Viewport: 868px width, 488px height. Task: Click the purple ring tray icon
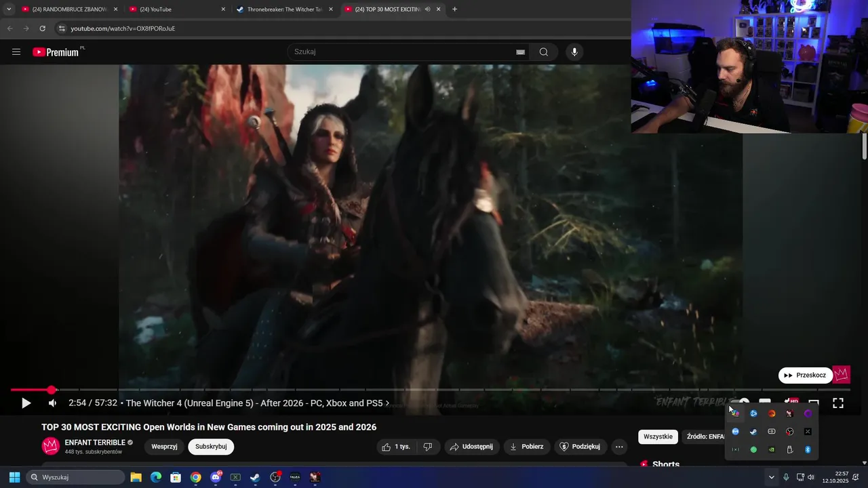point(808,413)
